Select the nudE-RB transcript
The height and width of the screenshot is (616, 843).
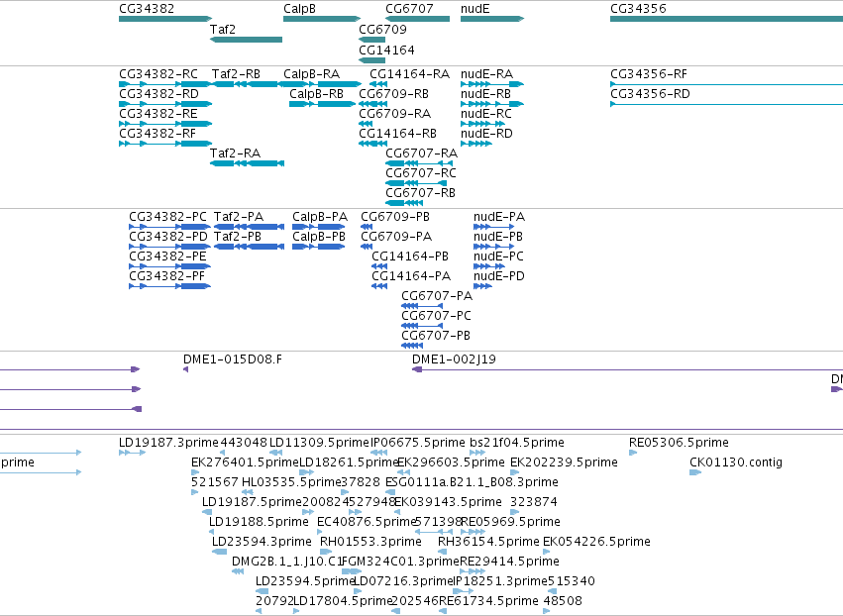(492, 104)
